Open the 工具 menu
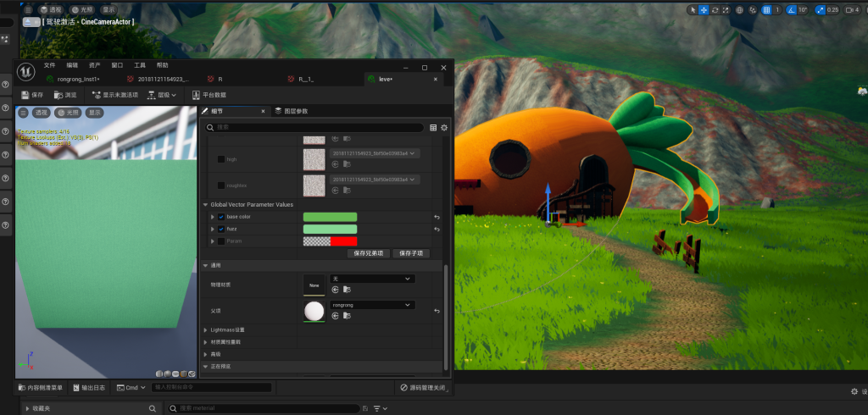The image size is (868, 415). pyautogui.click(x=140, y=65)
